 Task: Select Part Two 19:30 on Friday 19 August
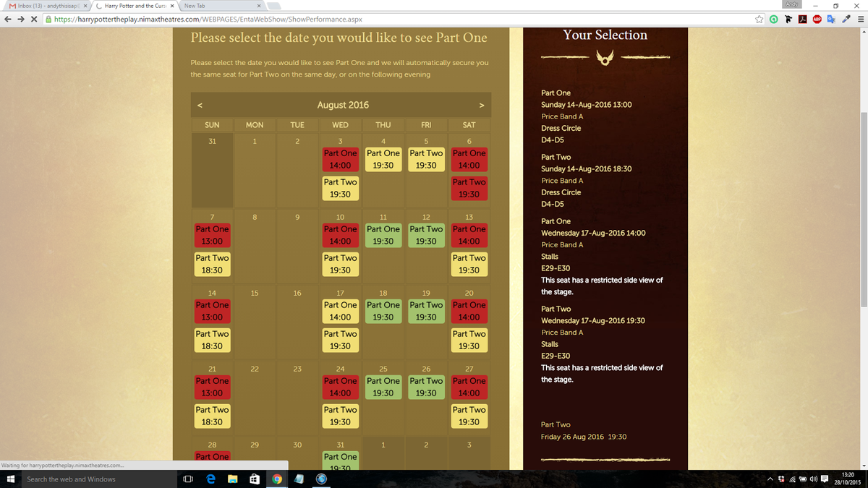[x=426, y=311]
